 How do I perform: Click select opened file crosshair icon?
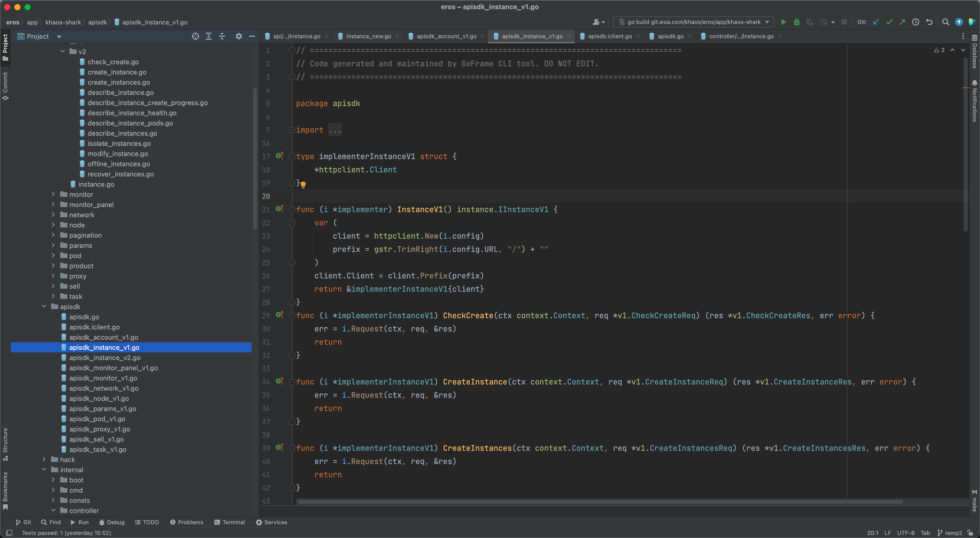tap(195, 36)
